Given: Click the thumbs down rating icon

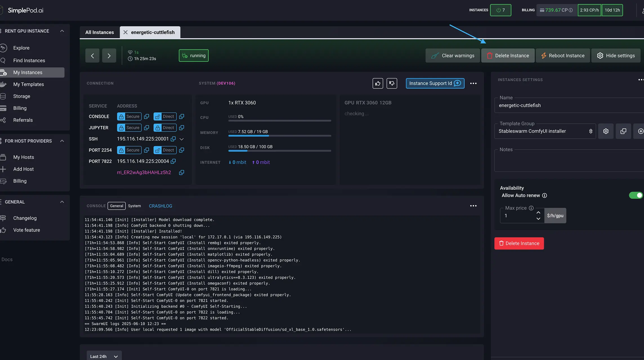Looking at the screenshot, I should (x=392, y=83).
